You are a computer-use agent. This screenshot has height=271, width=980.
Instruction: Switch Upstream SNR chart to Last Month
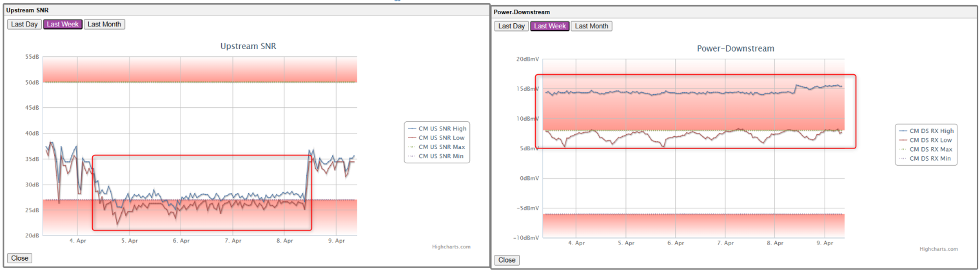click(x=104, y=25)
